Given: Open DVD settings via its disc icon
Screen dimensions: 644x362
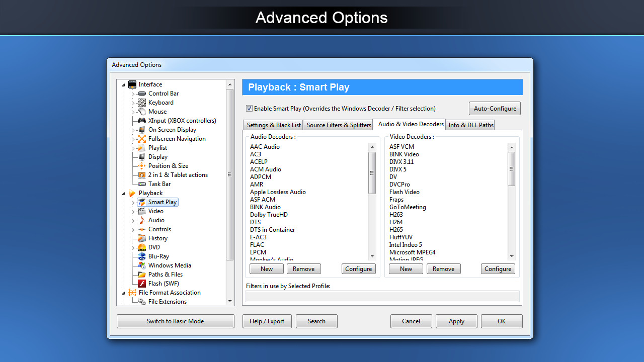Looking at the screenshot, I should 141,247.
